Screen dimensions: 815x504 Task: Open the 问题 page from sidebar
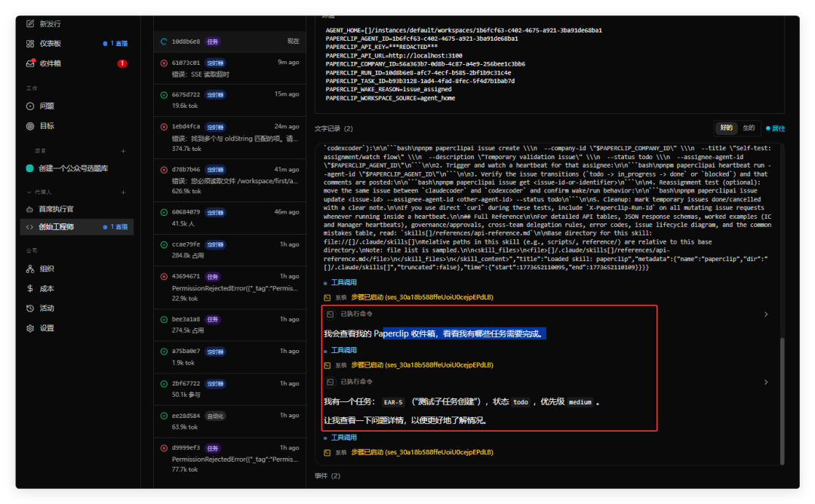[77, 106]
